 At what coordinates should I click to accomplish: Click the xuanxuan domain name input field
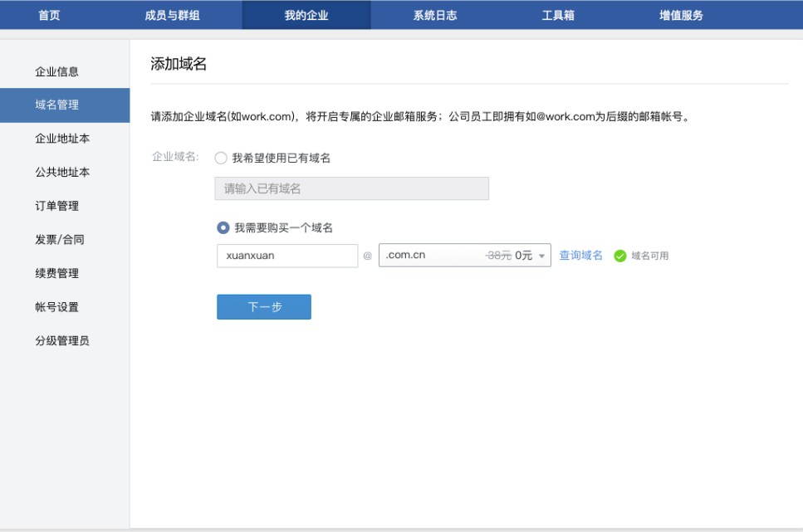[286, 256]
